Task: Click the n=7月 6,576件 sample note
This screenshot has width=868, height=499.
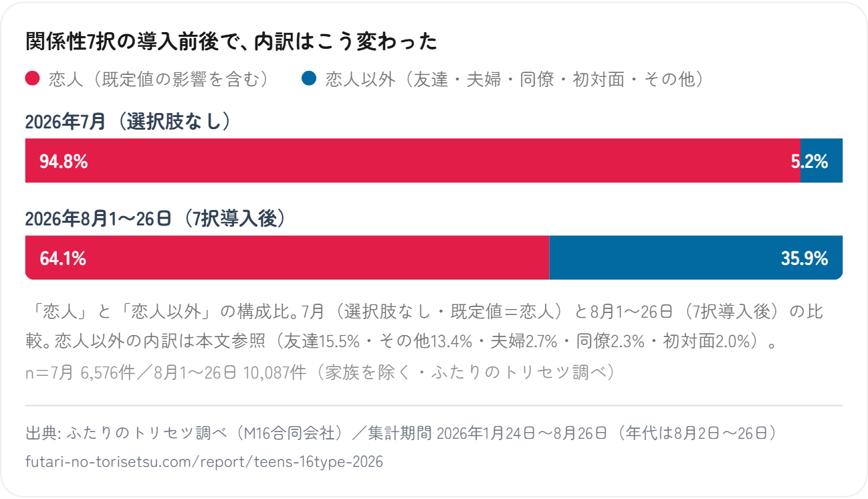Action: pyautogui.click(x=320, y=373)
